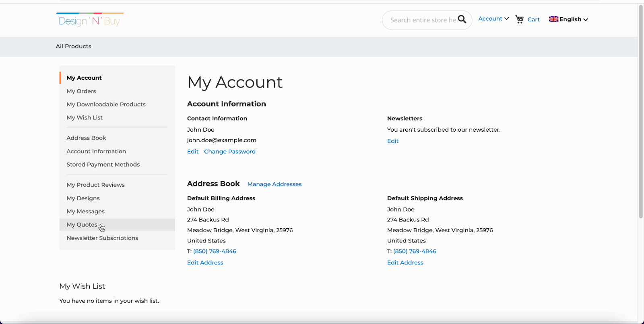Expand the Account dropdown menu
Image resolution: width=644 pixels, height=324 pixels.
click(493, 19)
